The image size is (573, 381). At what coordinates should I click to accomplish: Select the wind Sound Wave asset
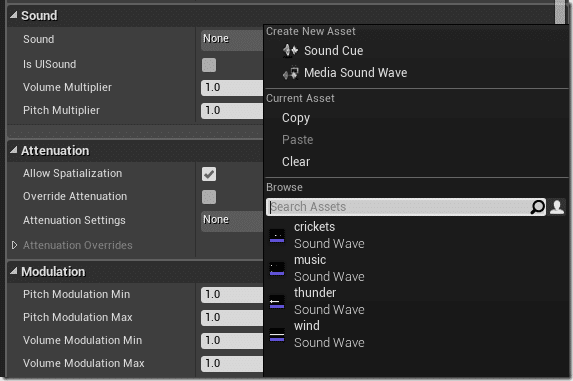pos(416,334)
